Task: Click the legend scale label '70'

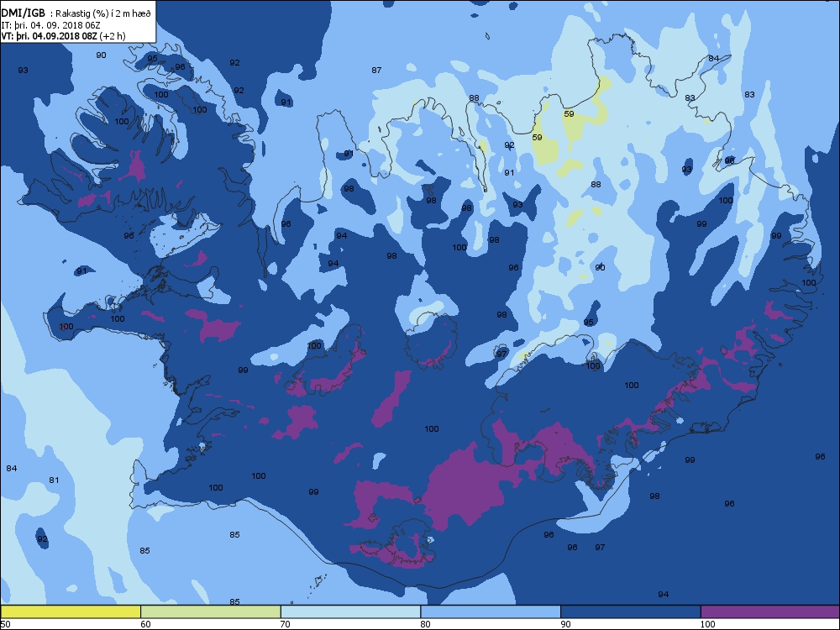Action: (x=286, y=624)
